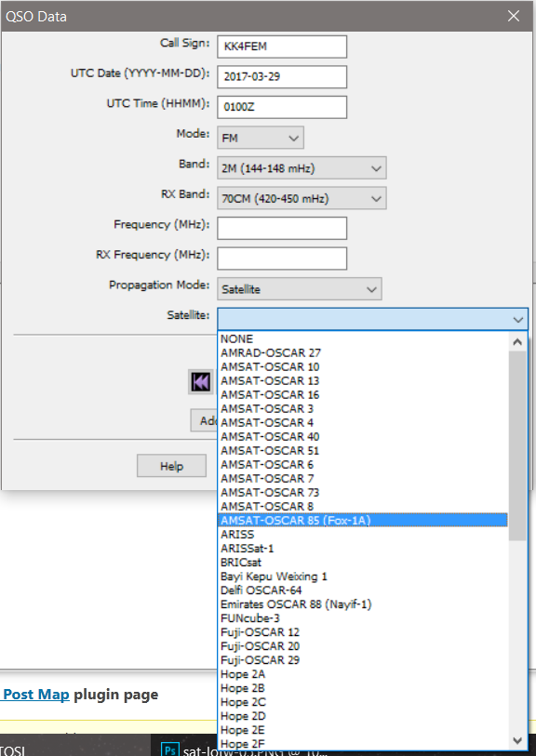Select NONE in the satellite list
This screenshot has width=536, height=756.
click(363, 339)
